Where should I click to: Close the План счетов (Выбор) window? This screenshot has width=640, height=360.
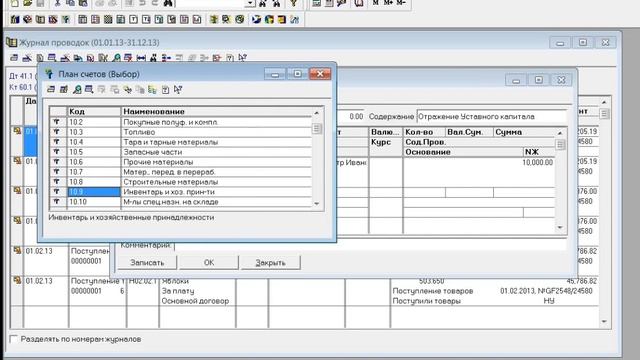320,74
